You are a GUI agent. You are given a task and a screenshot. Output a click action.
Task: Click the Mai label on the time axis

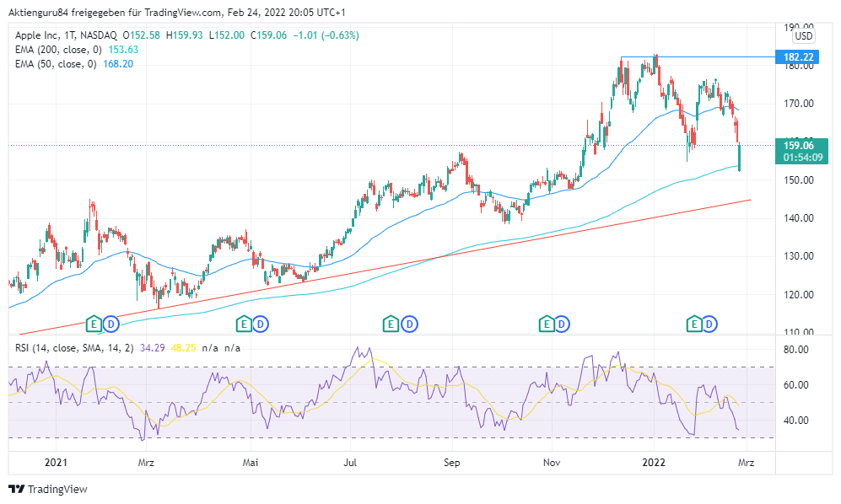(x=251, y=462)
